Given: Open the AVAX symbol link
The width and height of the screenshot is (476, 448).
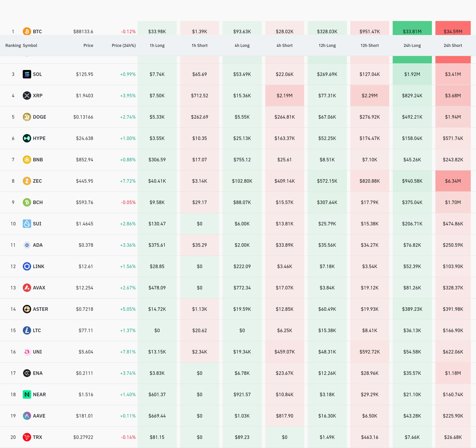Looking at the screenshot, I should tap(39, 288).
